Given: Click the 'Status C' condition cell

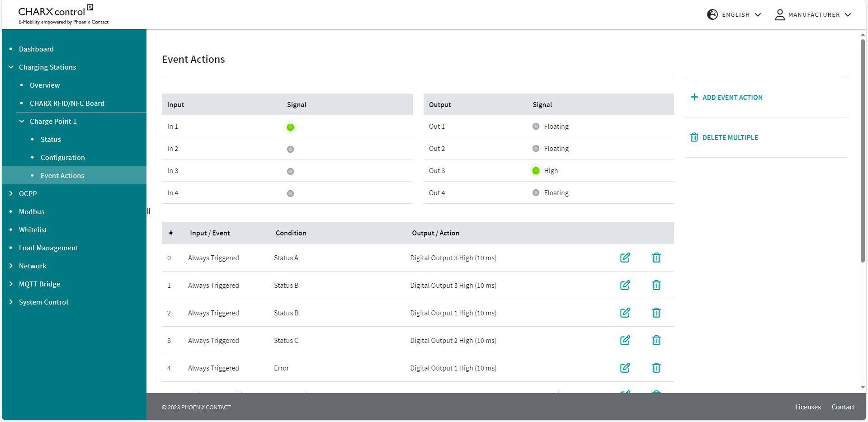Looking at the screenshot, I should pos(286,341).
